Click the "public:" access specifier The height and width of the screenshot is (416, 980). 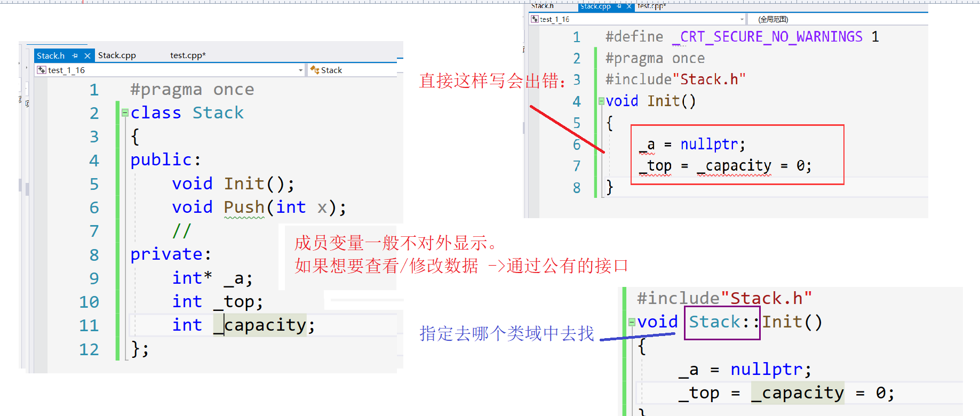pos(166,159)
